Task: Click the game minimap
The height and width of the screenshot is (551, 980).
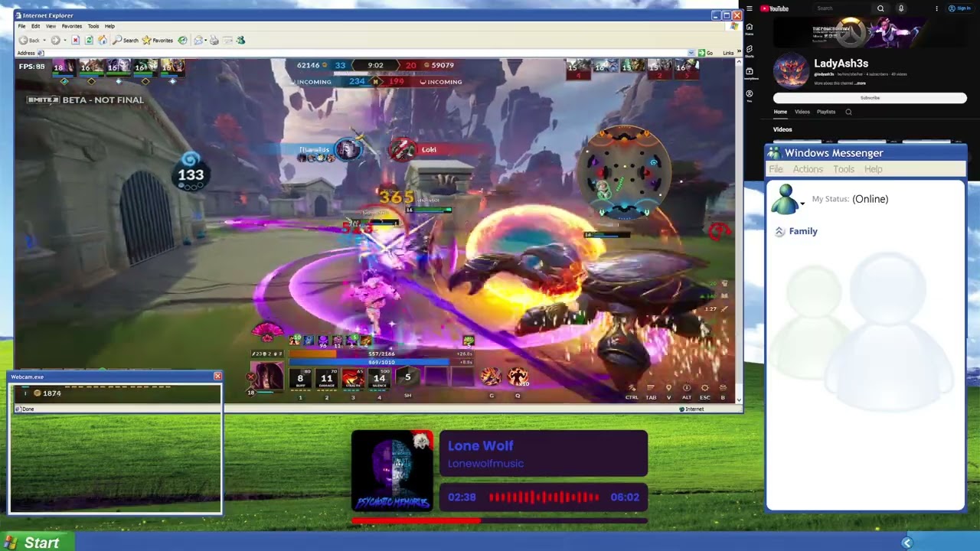Action: click(x=624, y=174)
